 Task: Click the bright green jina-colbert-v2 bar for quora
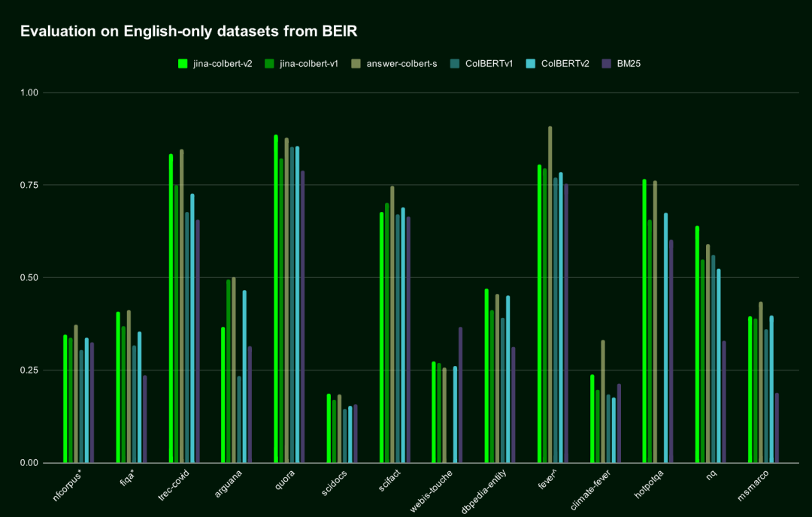click(x=276, y=299)
